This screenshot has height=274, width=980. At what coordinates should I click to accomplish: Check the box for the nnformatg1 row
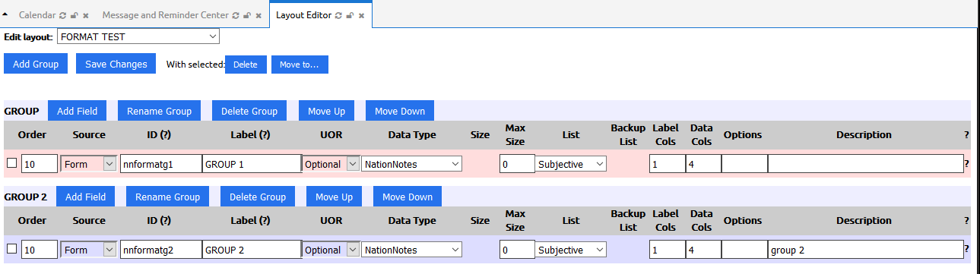click(11, 163)
